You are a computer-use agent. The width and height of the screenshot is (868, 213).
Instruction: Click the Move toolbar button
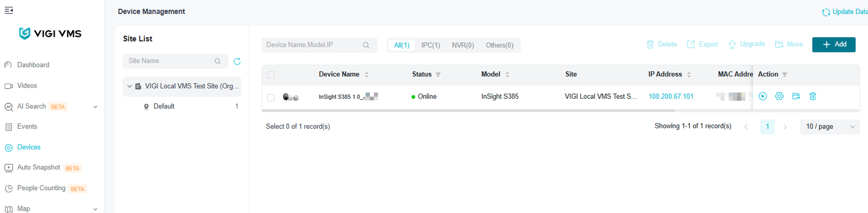(789, 44)
